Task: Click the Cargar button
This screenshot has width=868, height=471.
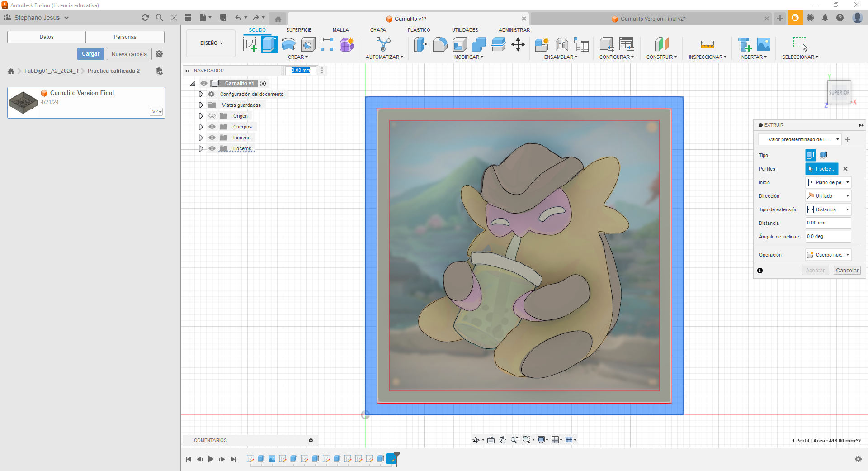Action: (90, 54)
